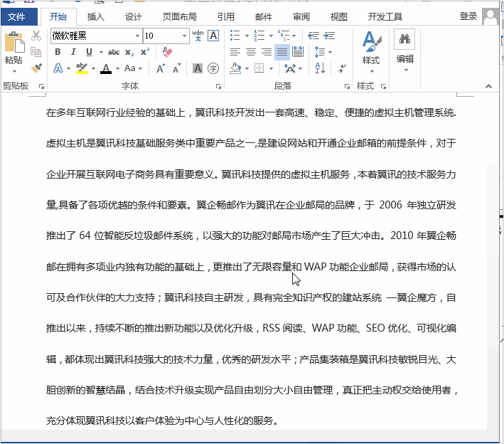Open the 页面布局 tab
The height and width of the screenshot is (444, 504).
pos(181,16)
